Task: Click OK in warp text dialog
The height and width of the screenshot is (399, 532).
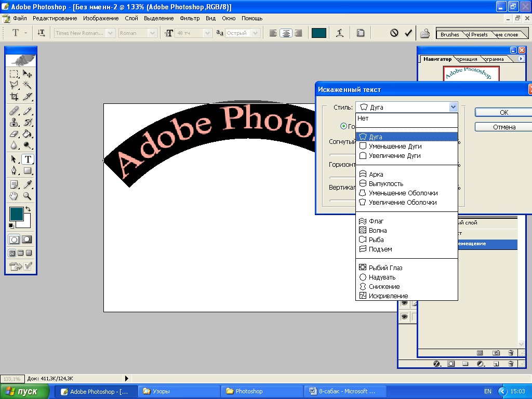Action: (503, 112)
